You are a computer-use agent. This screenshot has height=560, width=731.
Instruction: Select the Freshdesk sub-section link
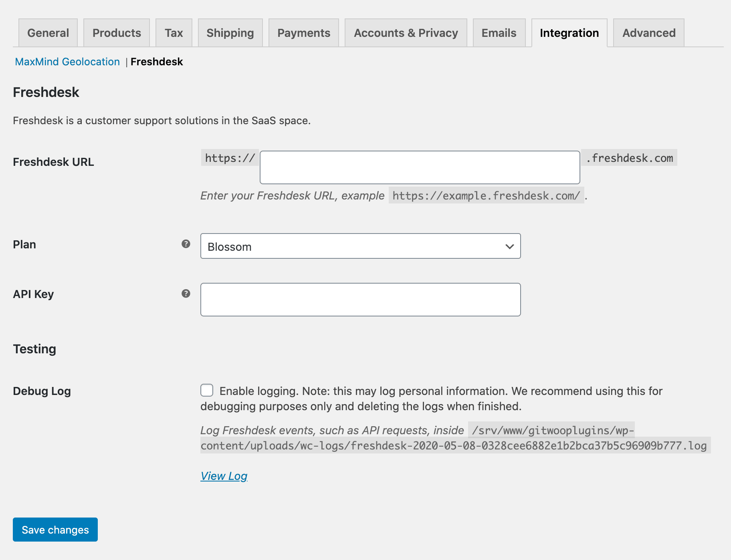coord(157,62)
